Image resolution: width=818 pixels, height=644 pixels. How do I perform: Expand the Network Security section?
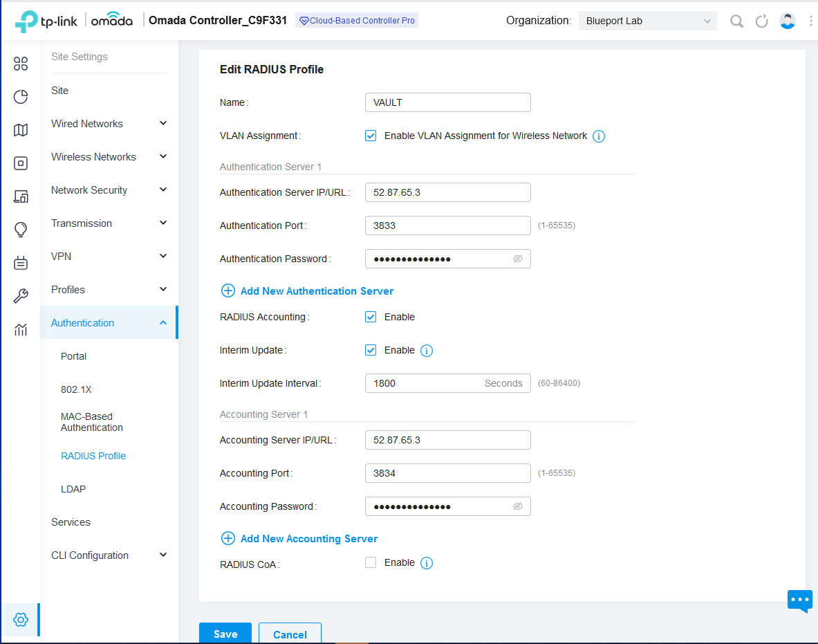(x=109, y=190)
